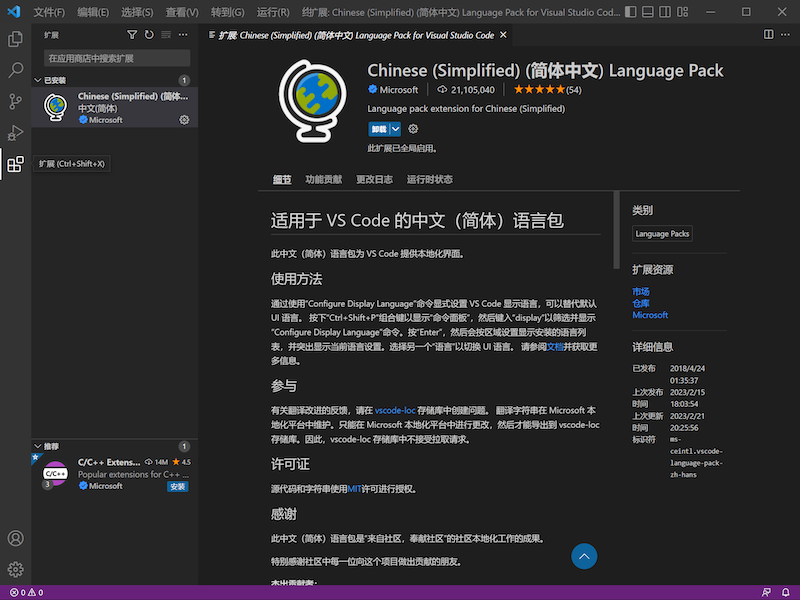Click the filter extensions funnel icon
800x600 pixels.
pos(132,34)
